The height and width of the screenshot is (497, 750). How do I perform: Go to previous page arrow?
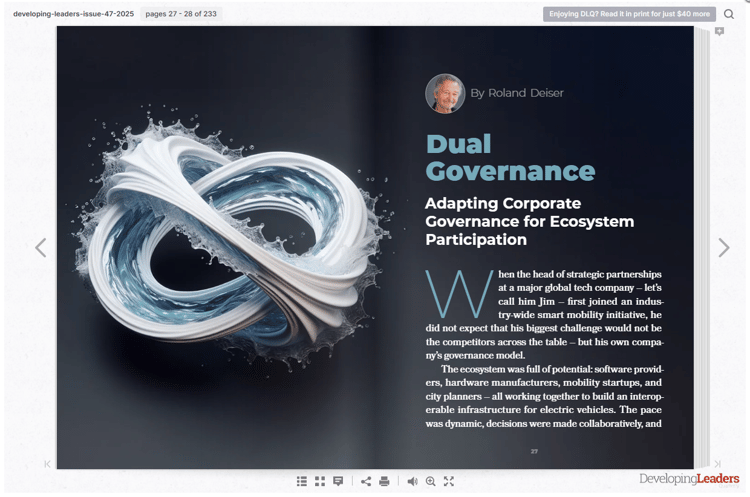coord(41,248)
